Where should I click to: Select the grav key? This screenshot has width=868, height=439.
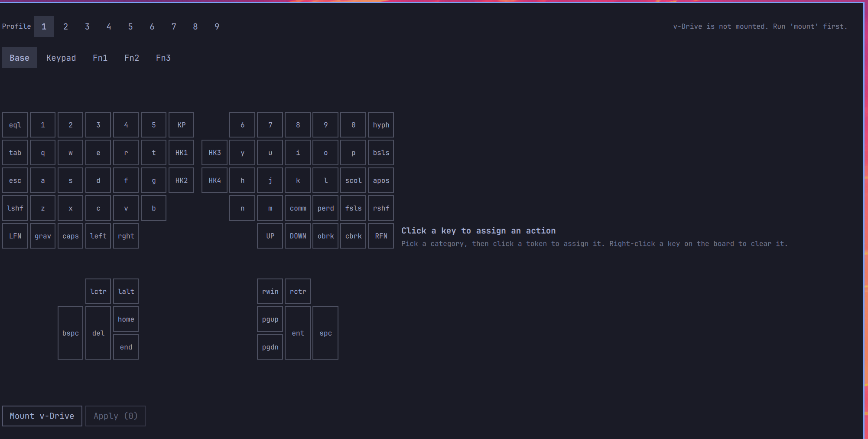point(43,236)
